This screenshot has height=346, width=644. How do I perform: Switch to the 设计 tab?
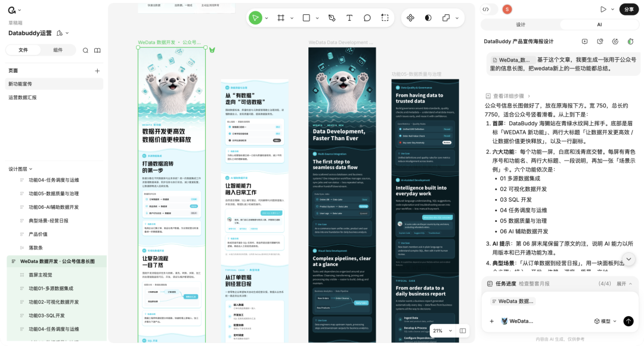pos(521,24)
